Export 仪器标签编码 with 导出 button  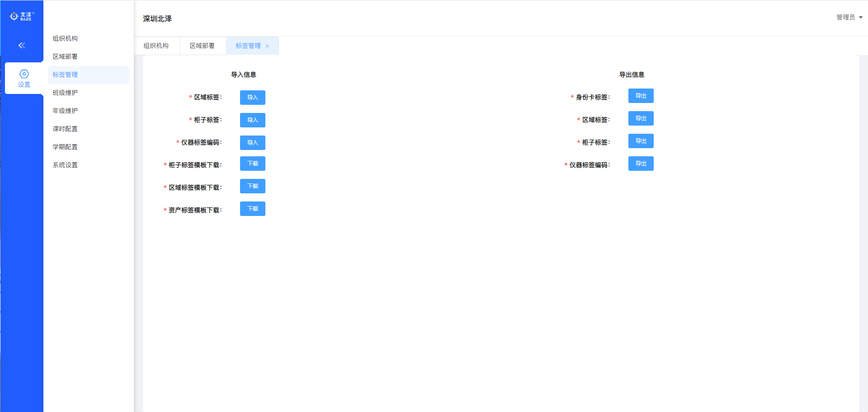tap(641, 164)
